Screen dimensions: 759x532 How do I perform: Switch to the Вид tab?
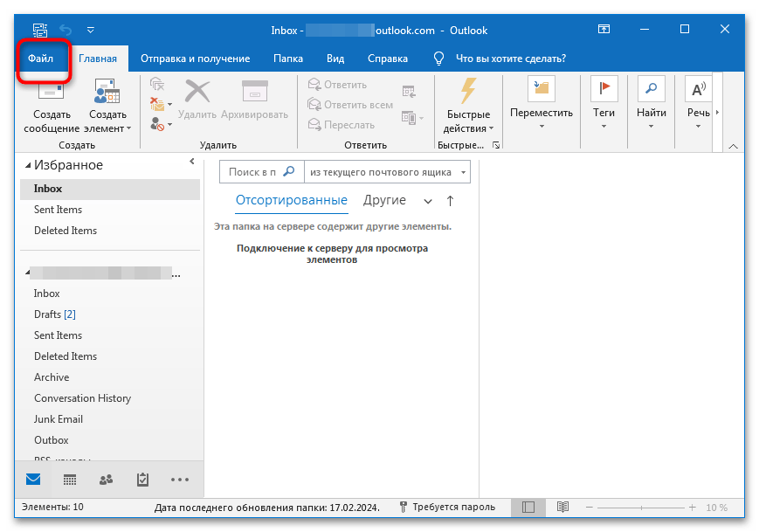[x=335, y=59]
